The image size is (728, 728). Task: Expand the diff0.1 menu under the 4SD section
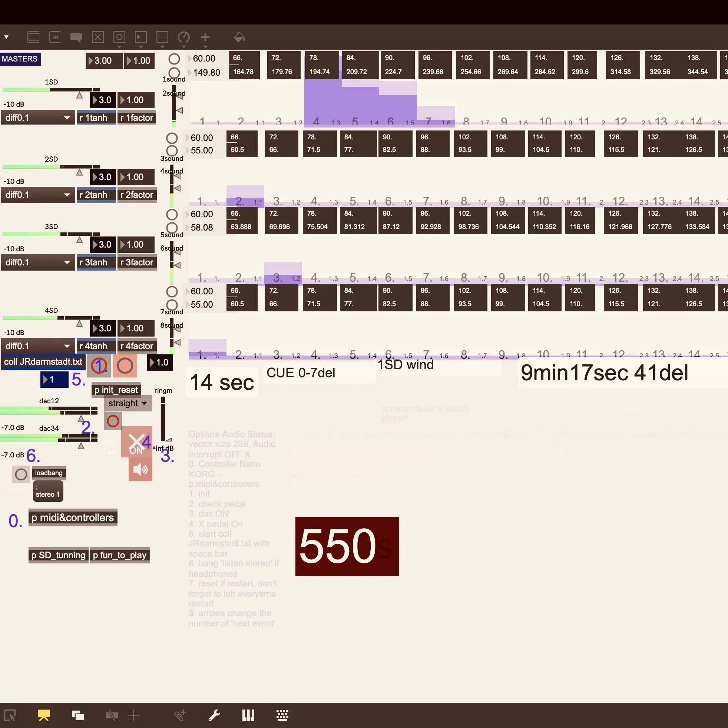(x=38, y=346)
